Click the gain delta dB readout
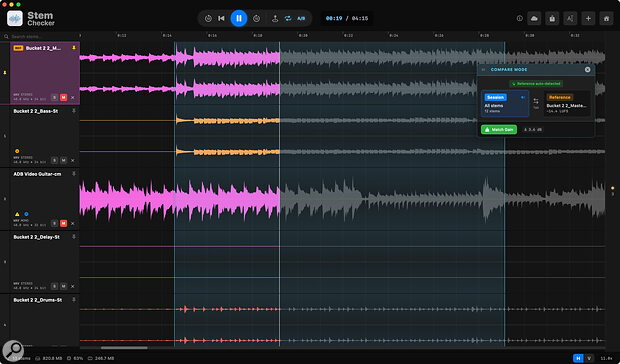This screenshot has width=620, height=364. click(533, 130)
